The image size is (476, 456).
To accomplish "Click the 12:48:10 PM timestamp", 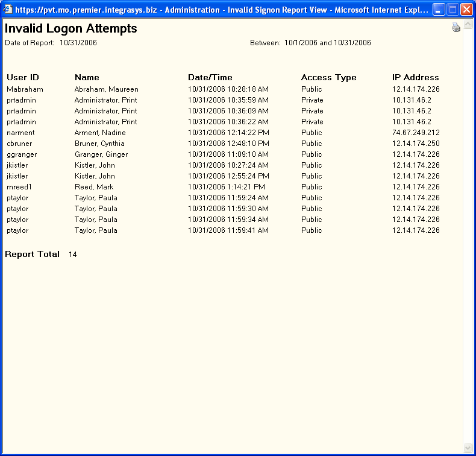I will tap(228, 144).
